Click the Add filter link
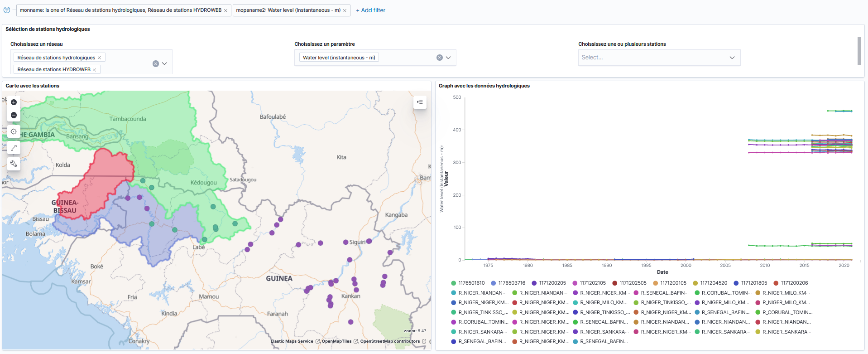Image resolution: width=868 pixels, height=354 pixels. pos(370,10)
